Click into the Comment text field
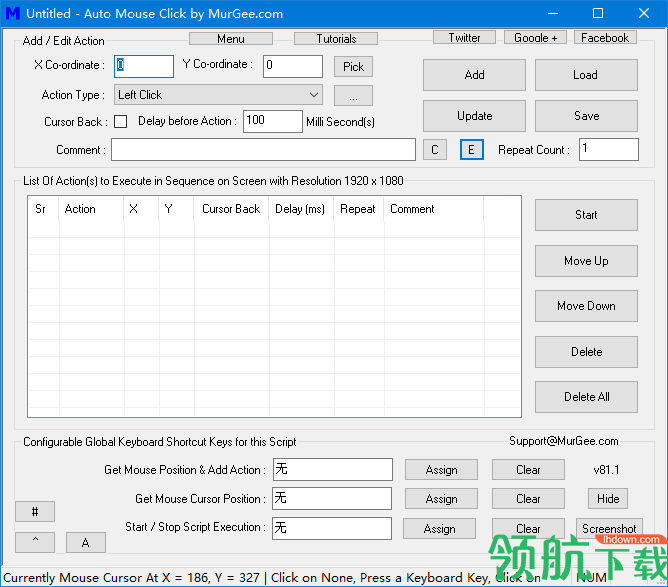Image resolution: width=668 pixels, height=587 pixels. click(x=263, y=150)
